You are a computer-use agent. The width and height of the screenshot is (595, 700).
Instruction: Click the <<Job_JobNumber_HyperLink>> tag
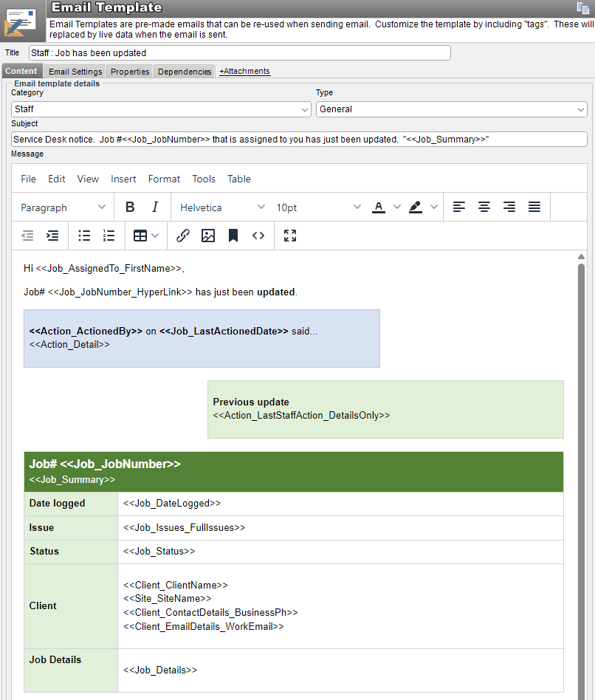pyautogui.click(x=120, y=292)
